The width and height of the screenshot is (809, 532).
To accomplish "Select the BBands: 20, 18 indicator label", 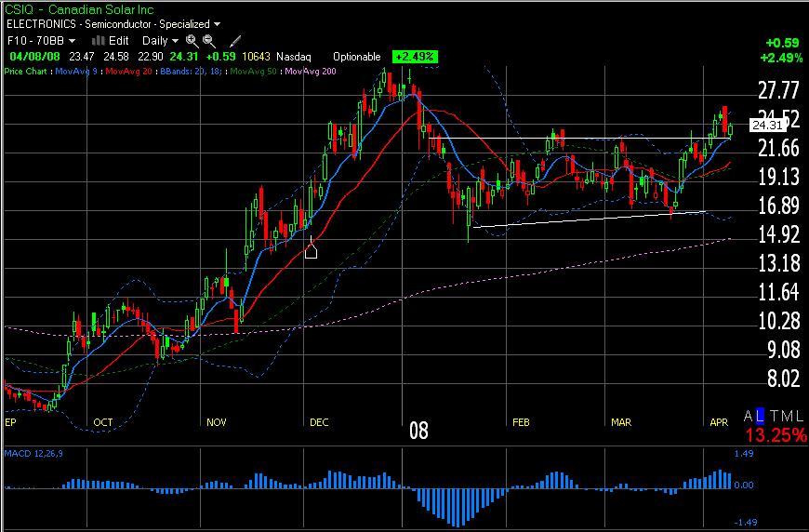I will click(x=191, y=72).
